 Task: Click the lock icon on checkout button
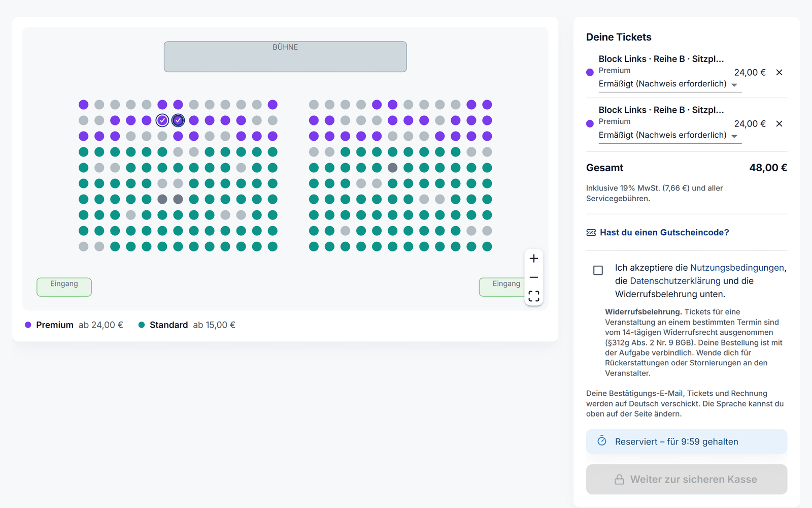click(x=620, y=480)
